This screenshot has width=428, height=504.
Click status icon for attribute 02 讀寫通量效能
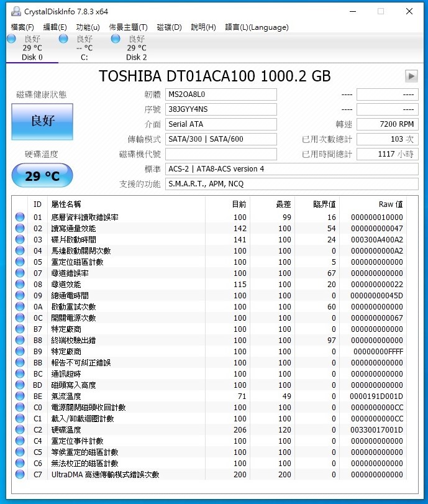point(20,228)
